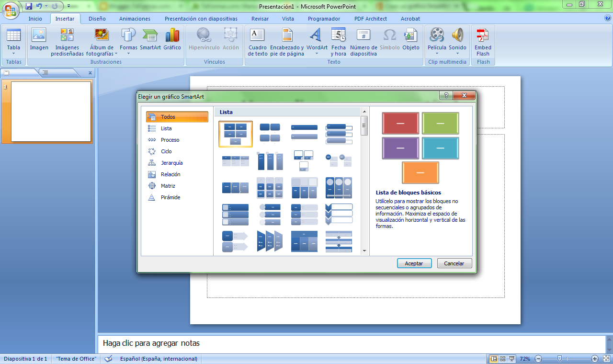Screen dimensions: 613x364
Task: Click the Embed Flash icon
Action: click(x=483, y=36)
